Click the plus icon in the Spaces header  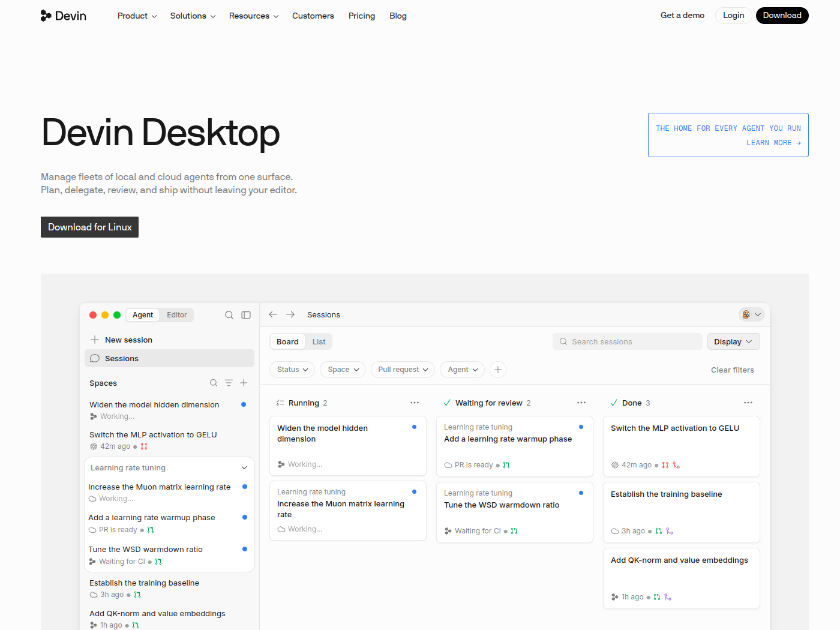click(244, 383)
